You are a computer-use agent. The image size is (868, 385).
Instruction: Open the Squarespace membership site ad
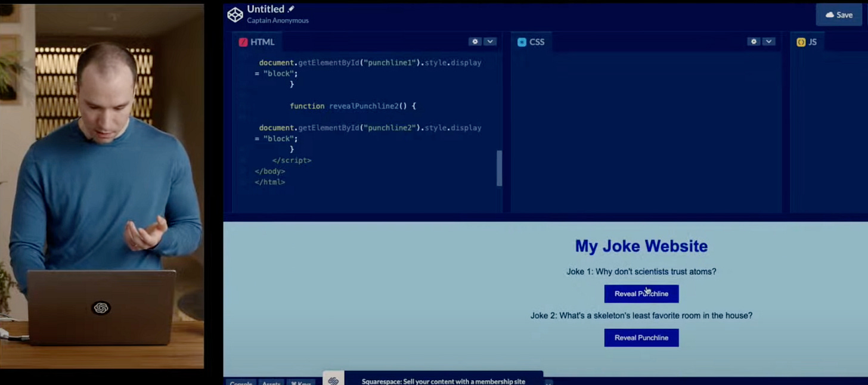(443, 381)
